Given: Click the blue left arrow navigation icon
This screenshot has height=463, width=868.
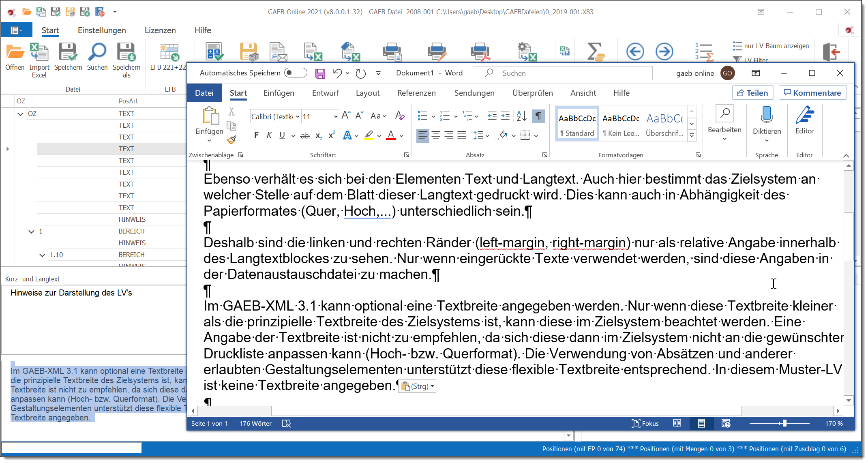Looking at the screenshot, I should (635, 52).
